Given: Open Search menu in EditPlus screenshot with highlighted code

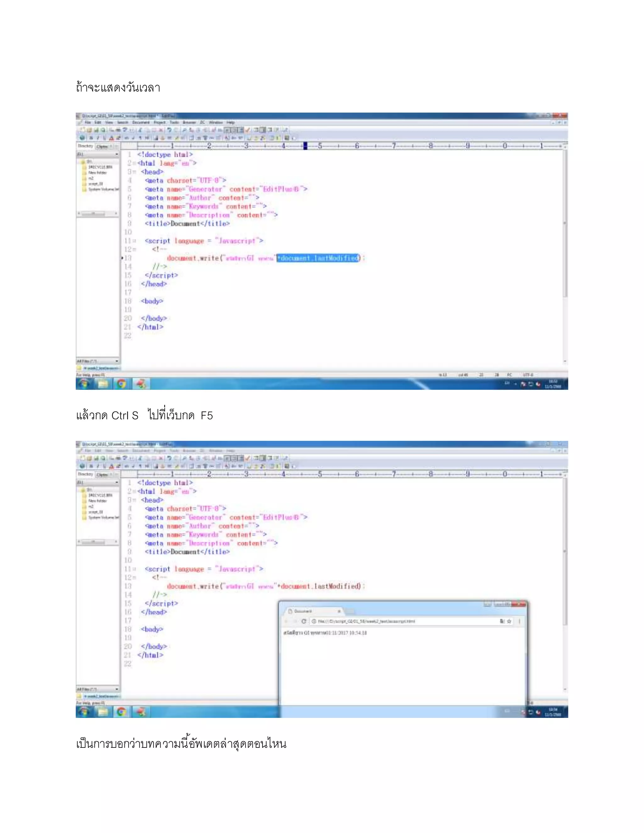Looking at the screenshot, I should (x=122, y=122).
